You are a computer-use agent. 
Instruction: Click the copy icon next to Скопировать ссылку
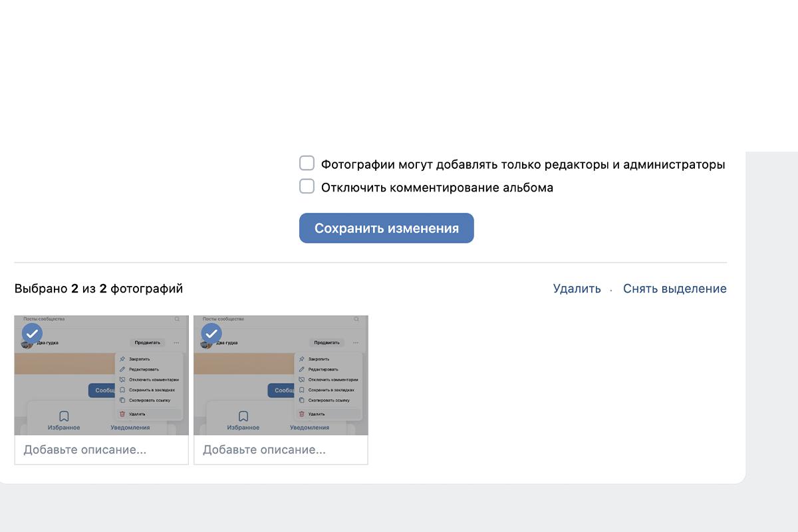(122, 400)
